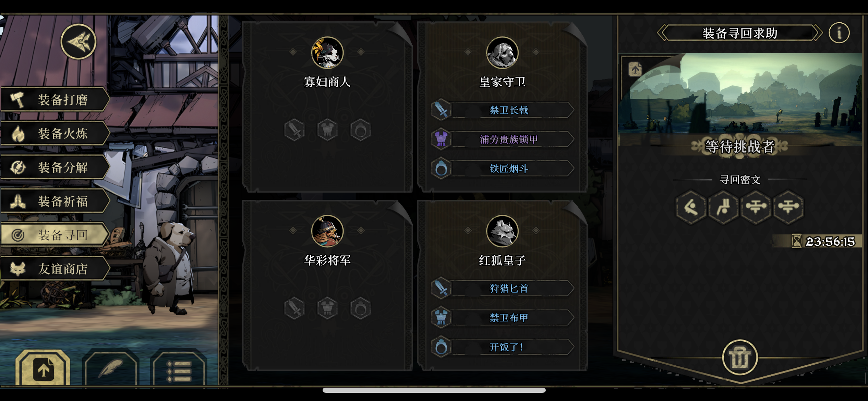Open the 装备分解 menu tab
This screenshot has height=401, width=868.
55,167
